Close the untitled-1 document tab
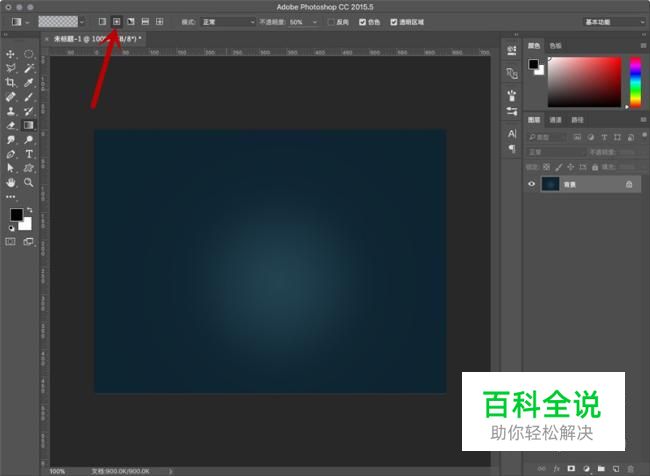This screenshot has width=650, height=476. [x=47, y=39]
